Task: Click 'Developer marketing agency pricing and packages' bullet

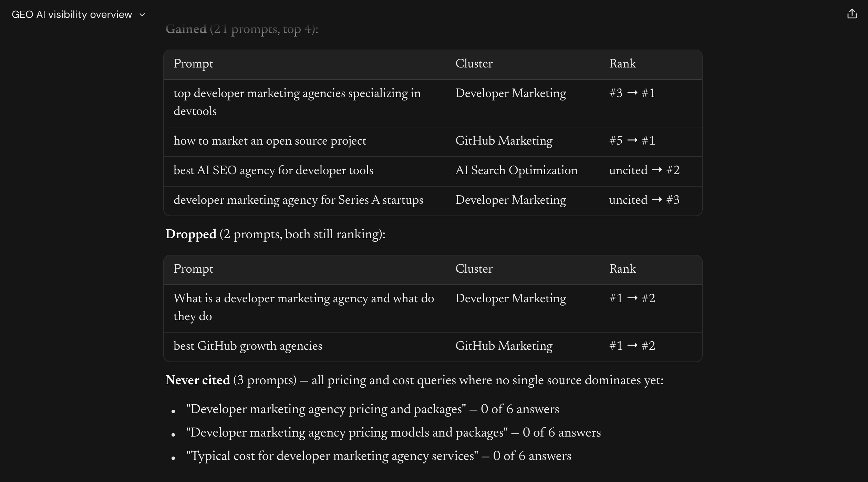Action: pyautogui.click(x=372, y=409)
